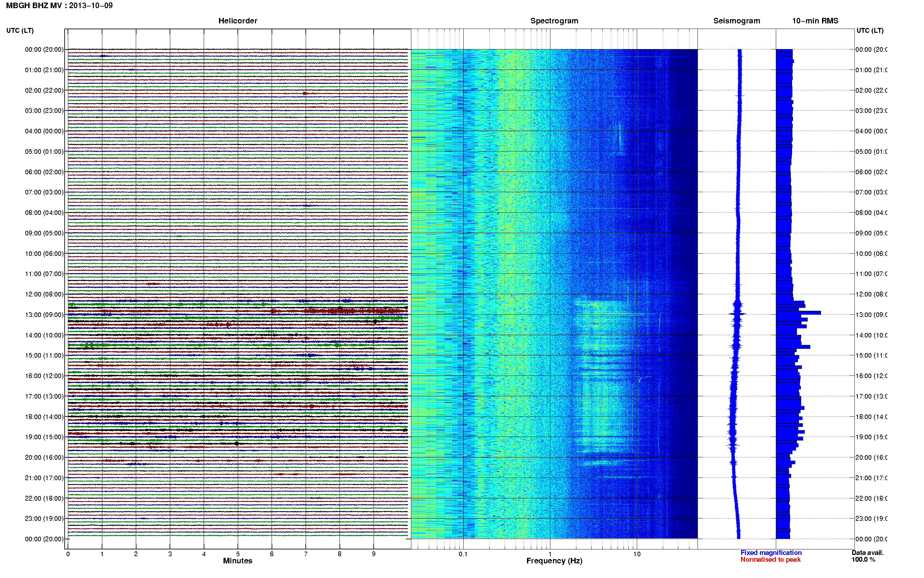Screen dimensions: 924x578
Task: Click the left time label '15:00 (11:00)'
Action: 44,355
